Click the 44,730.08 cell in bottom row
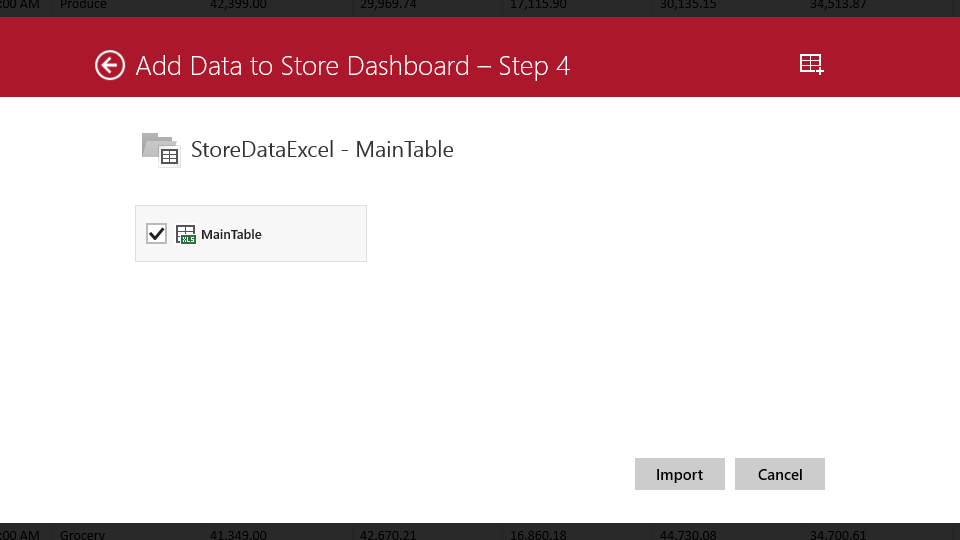The width and height of the screenshot is (960, 540). tap(688, 534)
